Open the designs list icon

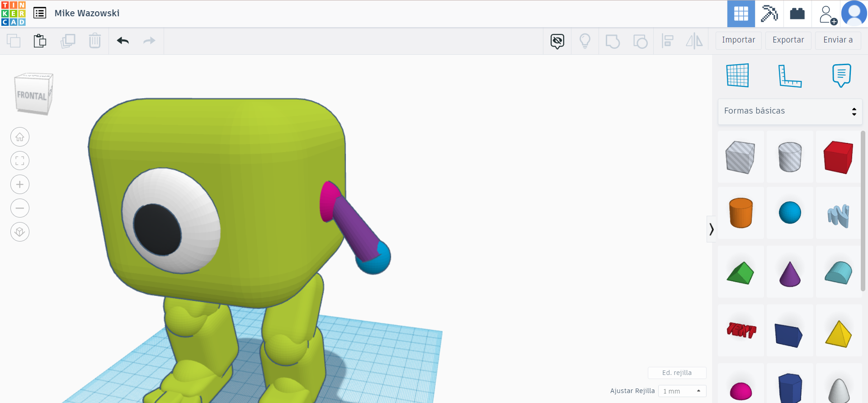(40, 13)
